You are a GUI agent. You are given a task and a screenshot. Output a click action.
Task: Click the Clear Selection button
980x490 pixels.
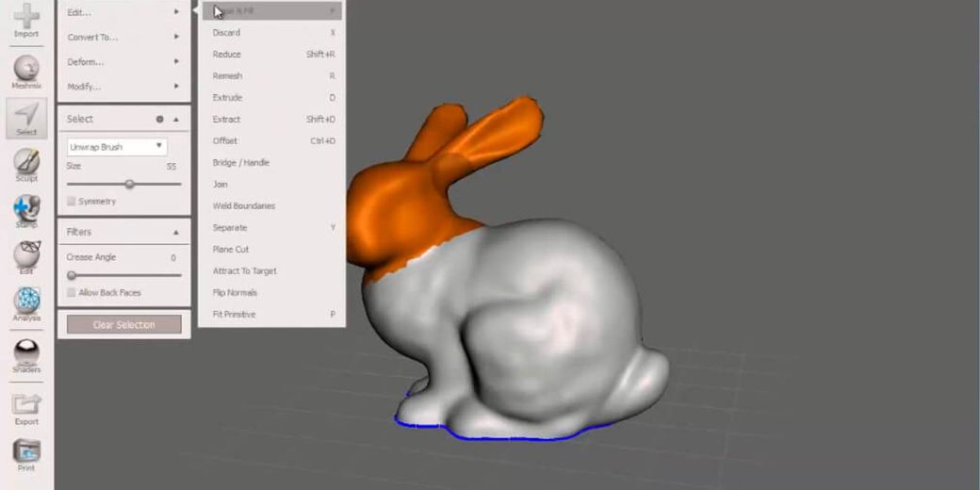click(123, 325)
